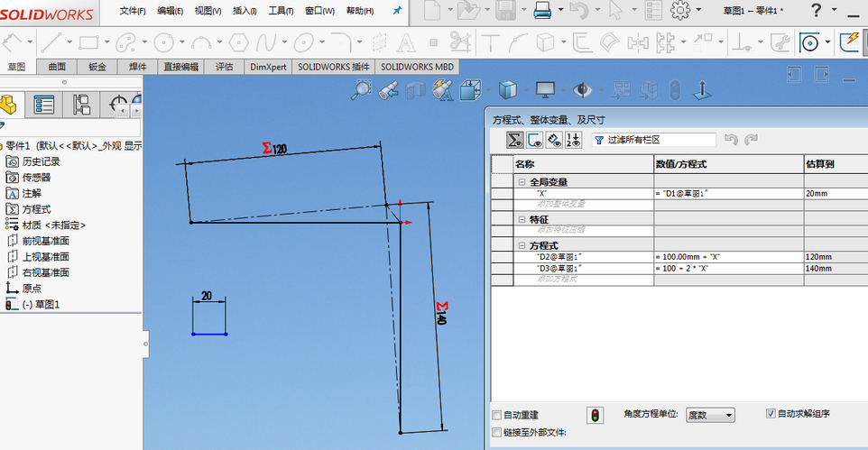Uncheck the 自动求解组序 checkbox
This screenshot has width=868, height=450.
point(771,413)
